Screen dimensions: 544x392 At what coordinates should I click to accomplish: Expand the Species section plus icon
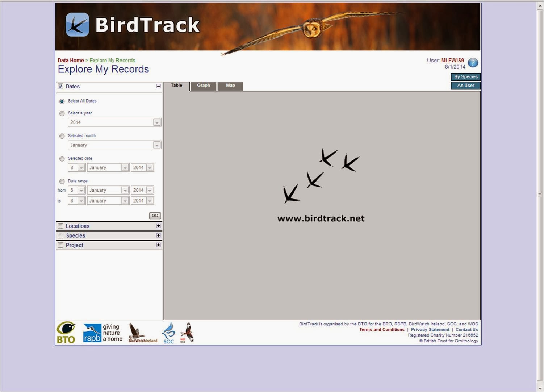158,235
